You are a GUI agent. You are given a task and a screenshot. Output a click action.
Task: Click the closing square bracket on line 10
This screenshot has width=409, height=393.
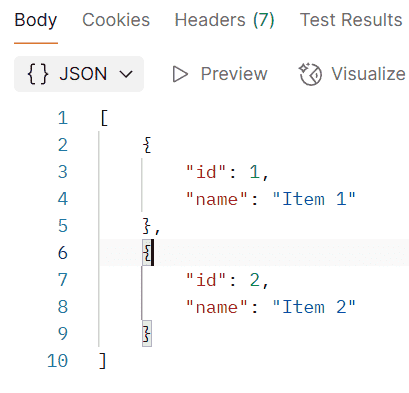(x=103, y=361)
